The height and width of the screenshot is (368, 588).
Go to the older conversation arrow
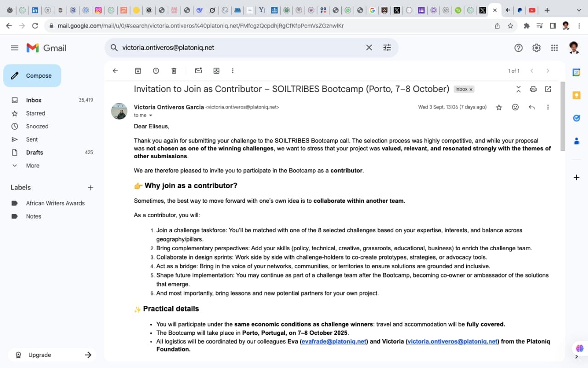click(x=548, y=71)
